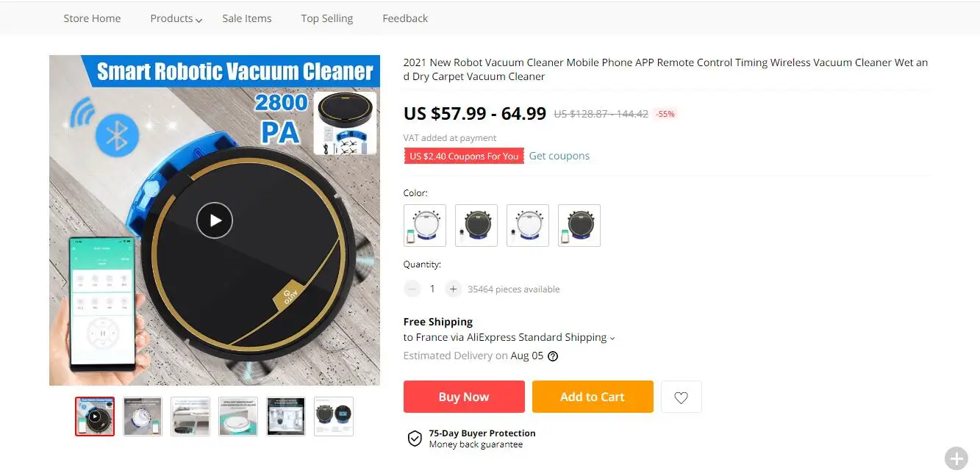The width and height of the screenshot is (980, 476).
Task: Add item to wishlist with heart icon
Action: (x=681, y=397)
